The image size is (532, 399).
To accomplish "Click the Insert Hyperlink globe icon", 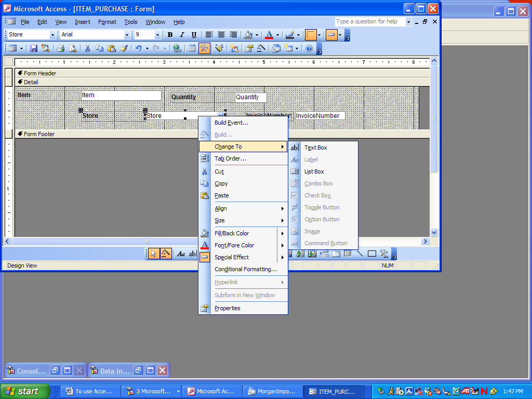I will coord(177,48).
